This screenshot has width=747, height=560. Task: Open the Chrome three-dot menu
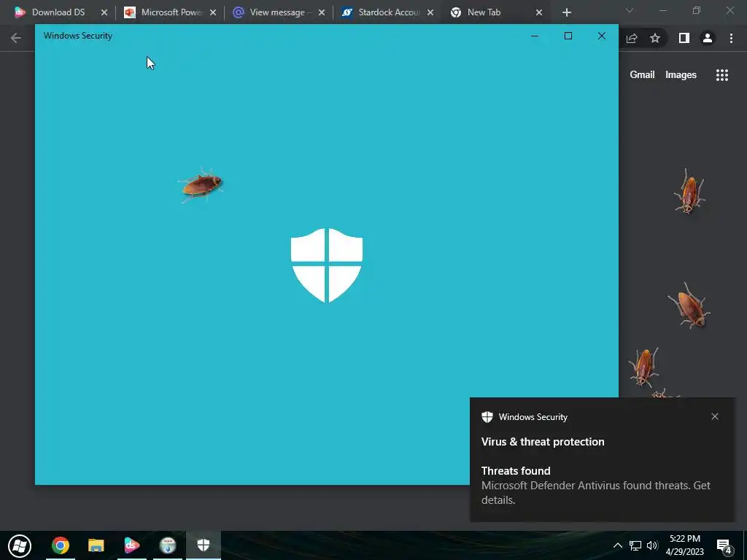pos(731,38)
